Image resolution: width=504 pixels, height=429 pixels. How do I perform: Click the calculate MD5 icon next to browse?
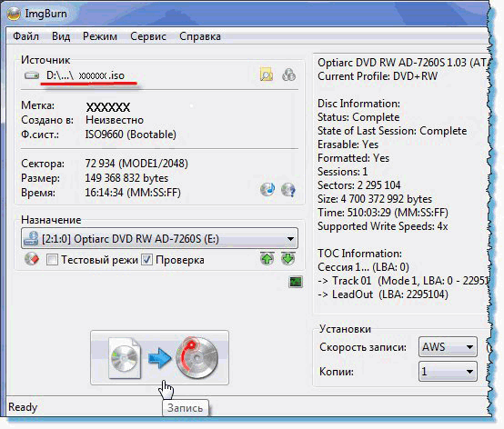pyautogui.click(x=288, y=75)
